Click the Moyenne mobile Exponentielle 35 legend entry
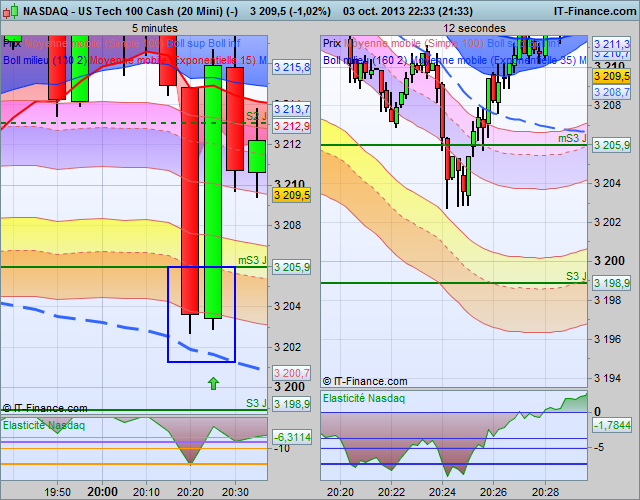The height and width of the screenshot is (500, 640). (493, 60)
